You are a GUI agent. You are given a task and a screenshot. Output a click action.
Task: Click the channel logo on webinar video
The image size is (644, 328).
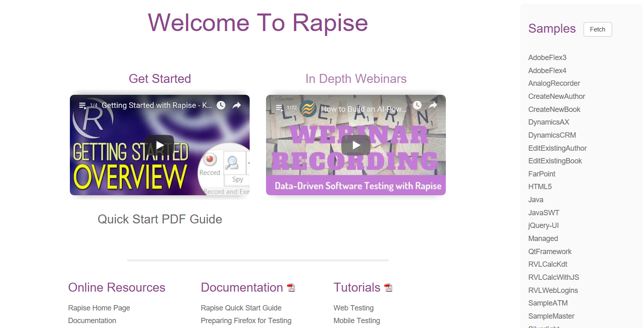tap(308, 109)
